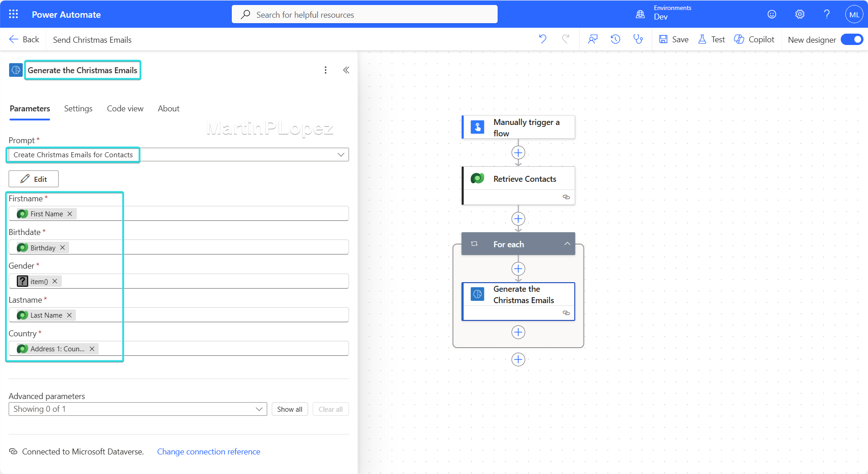868x474 pixels.
Task: Click the search for helpful resources field
Action: [364, 15]
